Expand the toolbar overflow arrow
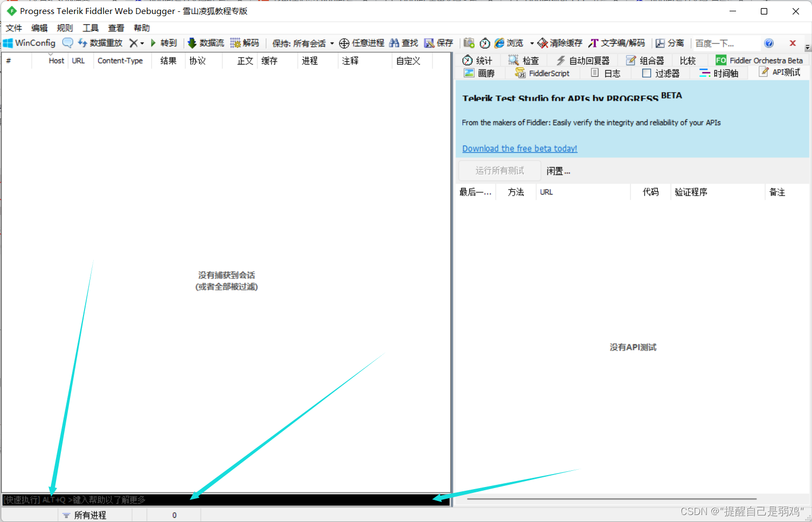 click(807, 47)
